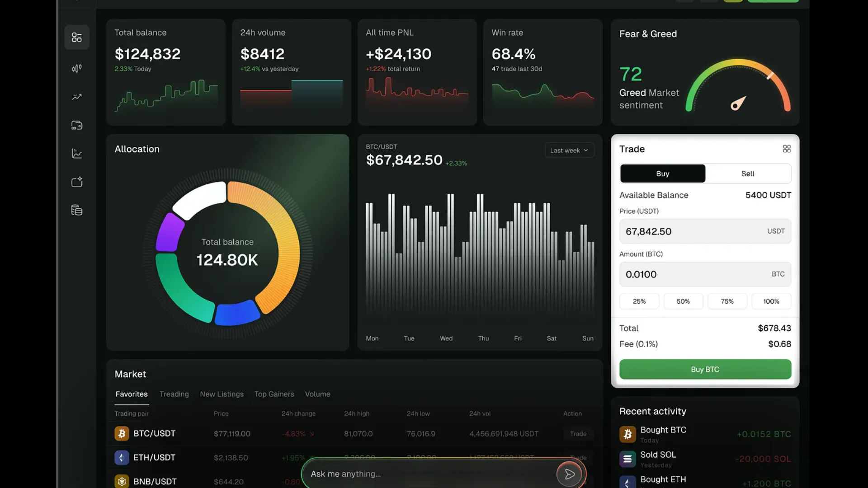
Task: Click the Amount (BTC) input field
Action: pos(705,274)
